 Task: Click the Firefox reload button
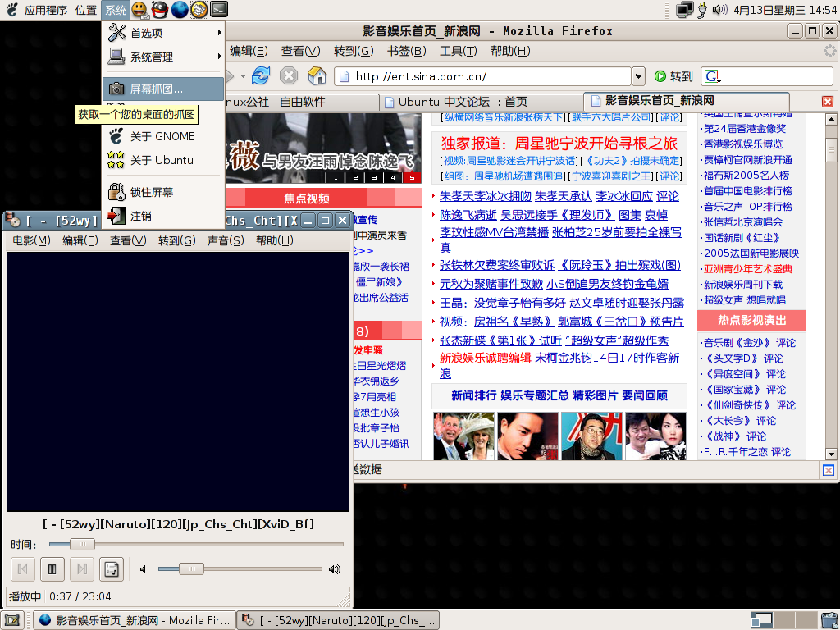(261, 76)
